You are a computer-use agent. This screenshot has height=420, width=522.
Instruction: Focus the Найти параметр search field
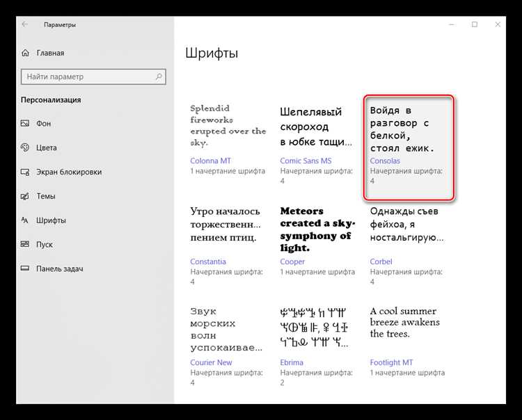pyautogui.click(x=93, y=76)
